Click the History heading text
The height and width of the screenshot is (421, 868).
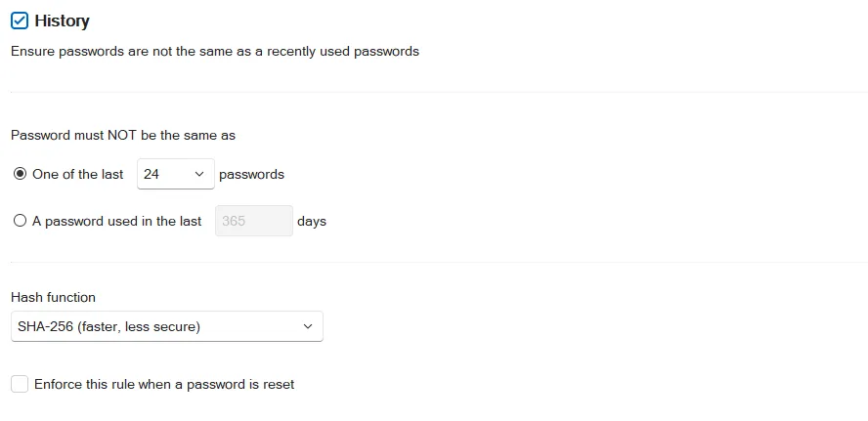62,21
